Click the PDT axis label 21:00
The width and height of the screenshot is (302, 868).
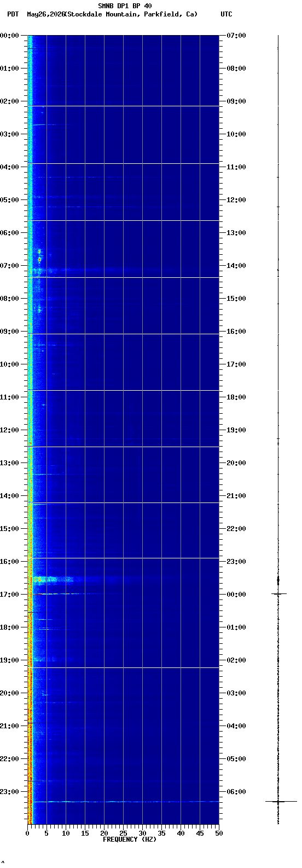coord(9,726)
